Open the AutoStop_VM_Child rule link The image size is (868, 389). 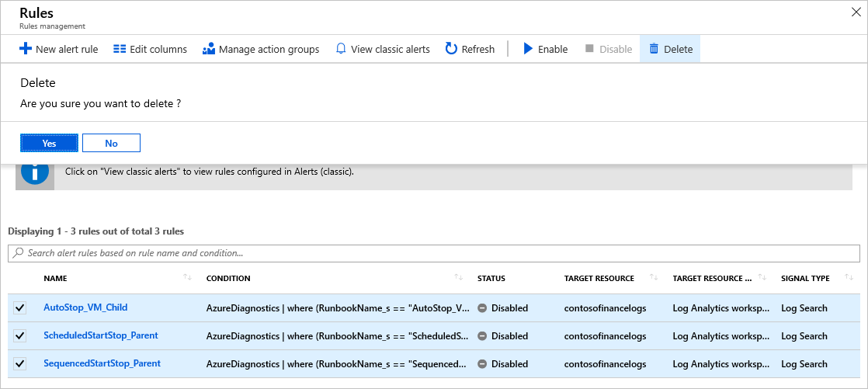85,307
